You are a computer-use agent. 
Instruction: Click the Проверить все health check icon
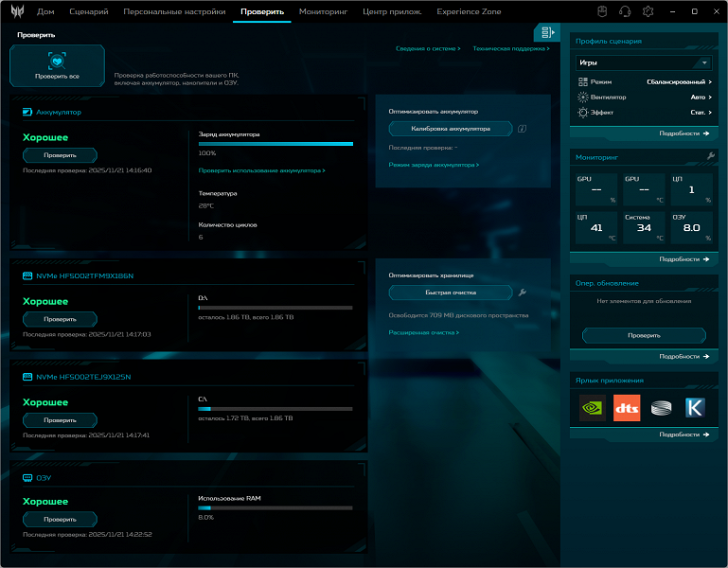[57, 61]
